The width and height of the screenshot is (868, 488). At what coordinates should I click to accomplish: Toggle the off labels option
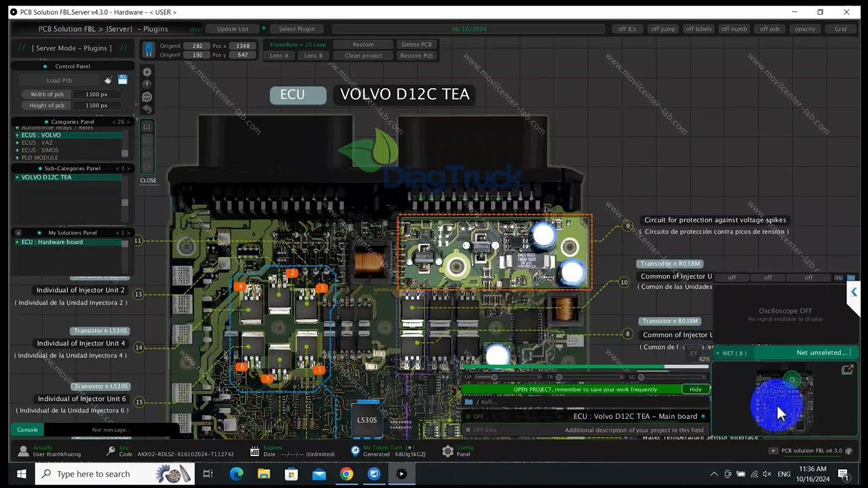pyautogui.click(x=698, y=29)
